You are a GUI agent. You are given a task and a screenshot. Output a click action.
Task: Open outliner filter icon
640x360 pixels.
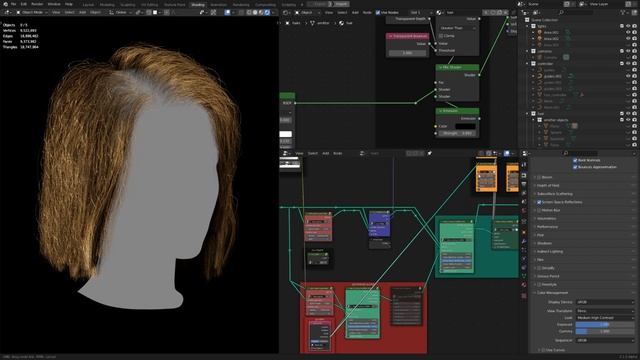[623, 13]
